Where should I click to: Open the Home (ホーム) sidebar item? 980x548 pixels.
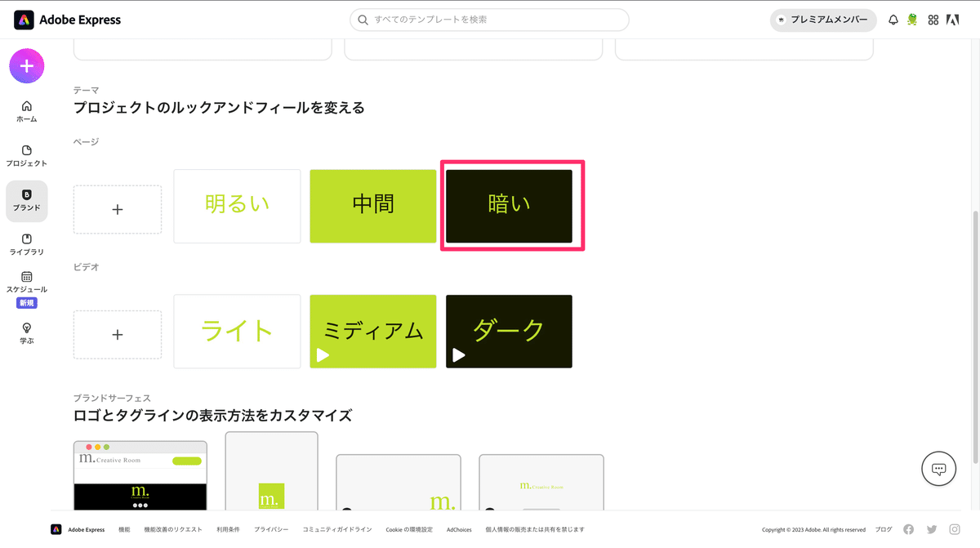tap(26, 112)
